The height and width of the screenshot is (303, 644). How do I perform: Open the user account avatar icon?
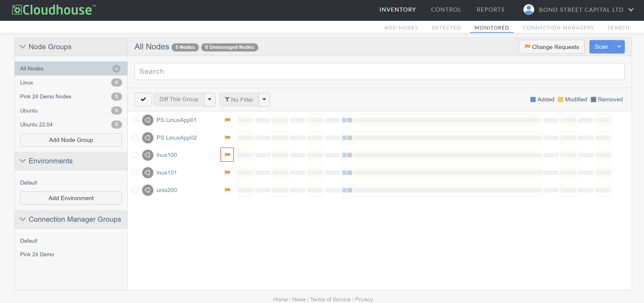528,10
